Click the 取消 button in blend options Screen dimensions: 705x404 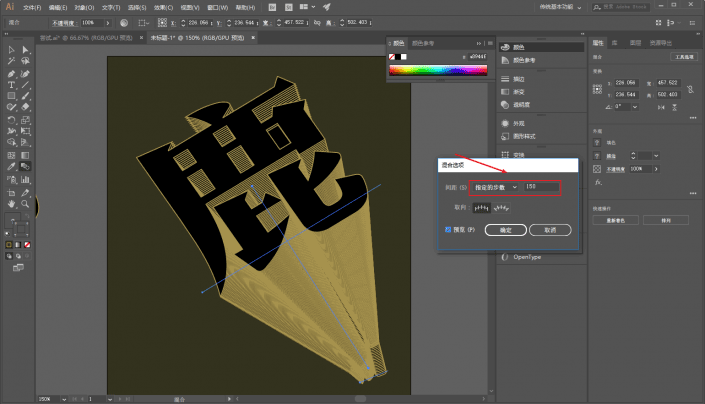click(550, 230)
